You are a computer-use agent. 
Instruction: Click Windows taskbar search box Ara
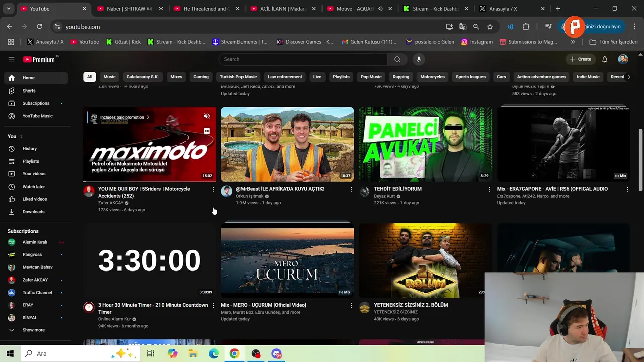coord(80,353)
